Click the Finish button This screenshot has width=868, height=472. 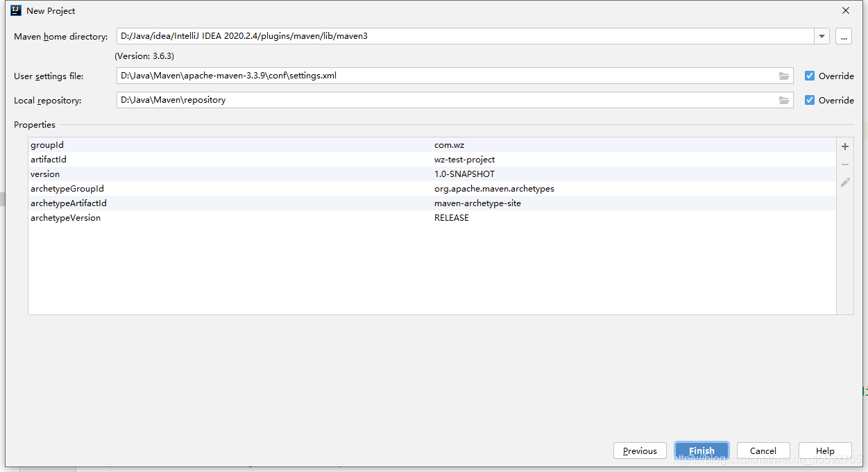pos(701,450)
